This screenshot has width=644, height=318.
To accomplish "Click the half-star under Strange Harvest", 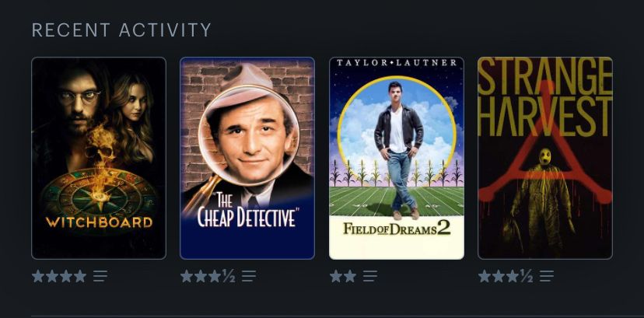I will click(527, 276).
